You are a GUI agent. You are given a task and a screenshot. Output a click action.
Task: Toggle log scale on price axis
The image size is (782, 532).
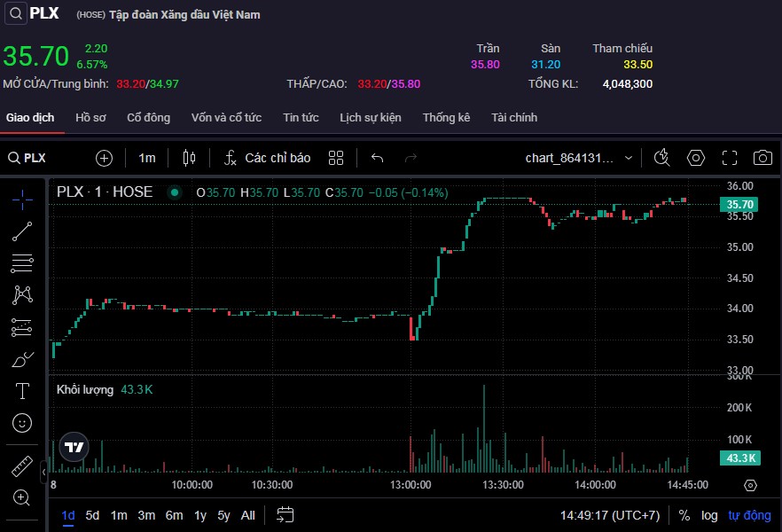(709, 515)
